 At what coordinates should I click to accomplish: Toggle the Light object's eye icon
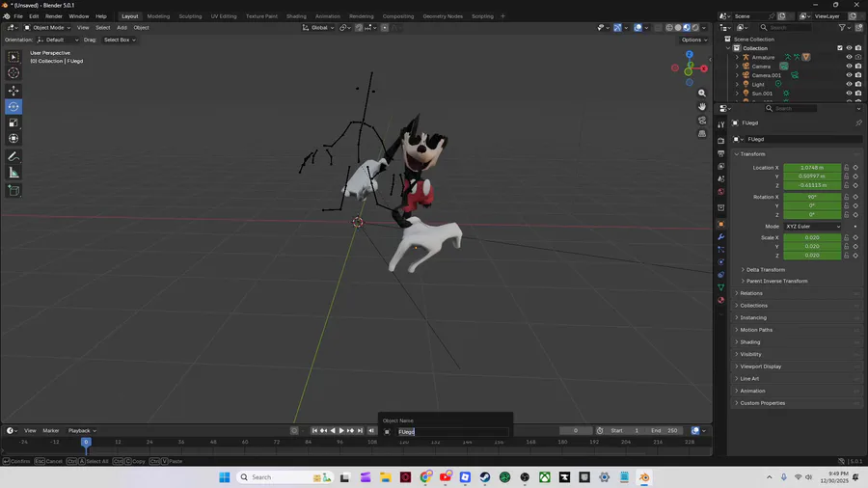849,84
